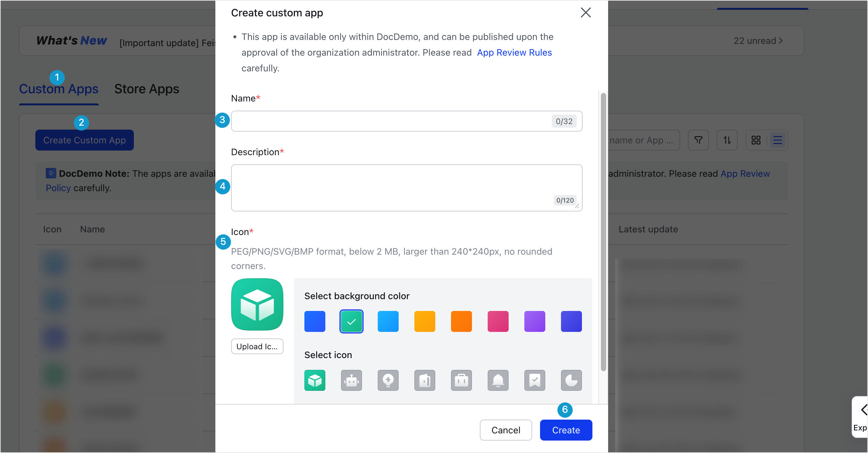Screen dimensions: 868x453
Task: Focus the app Name input field
Action: [407, 121]
